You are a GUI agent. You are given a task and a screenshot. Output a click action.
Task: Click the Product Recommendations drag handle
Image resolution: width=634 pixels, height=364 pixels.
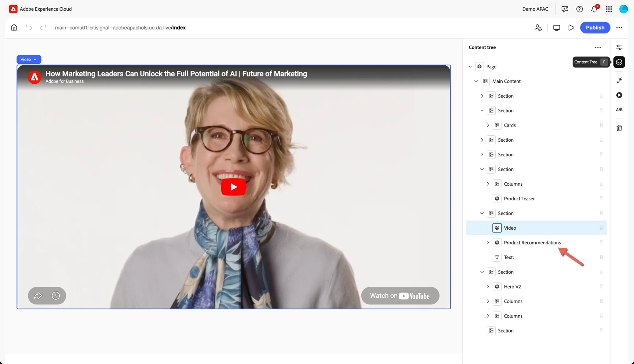(x=601, y=243)
